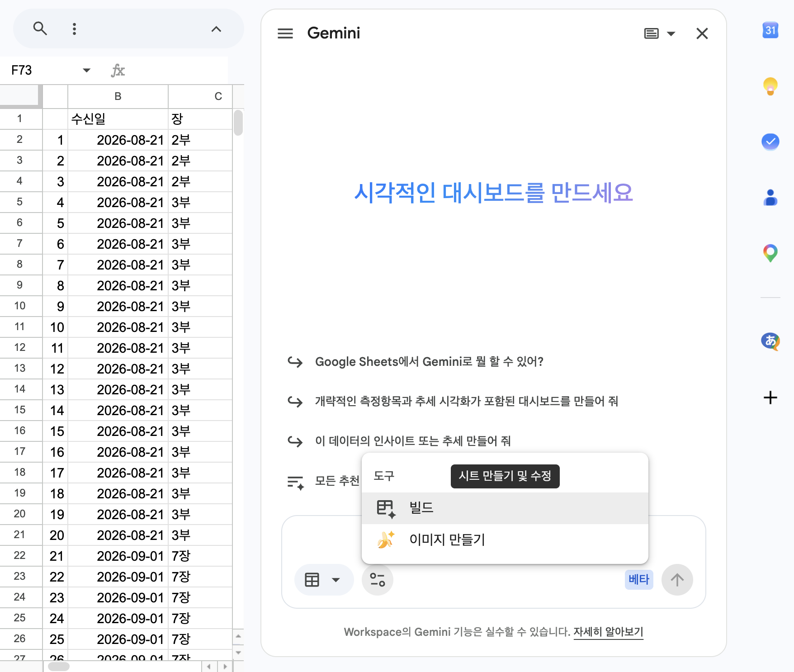This screenshot has width=794, height=672.
Task: Click the scroll up arrow of the sheet
Action: coord(238,636)
